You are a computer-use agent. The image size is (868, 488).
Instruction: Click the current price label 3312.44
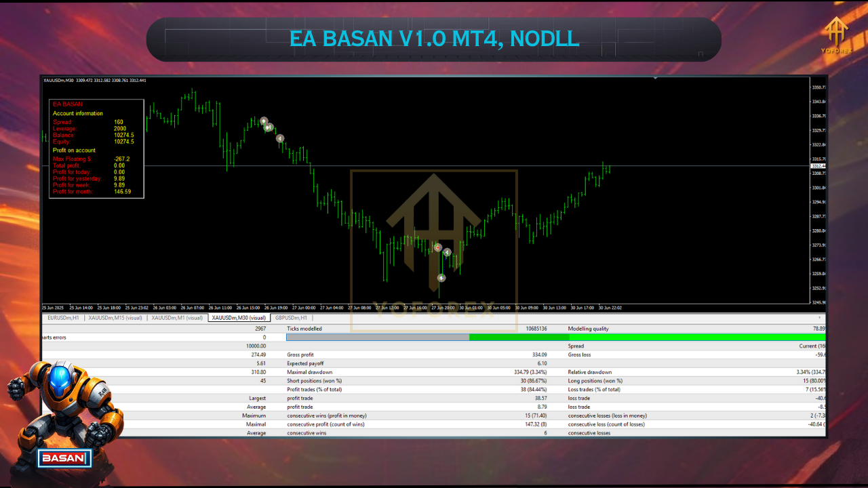[818, 166]
